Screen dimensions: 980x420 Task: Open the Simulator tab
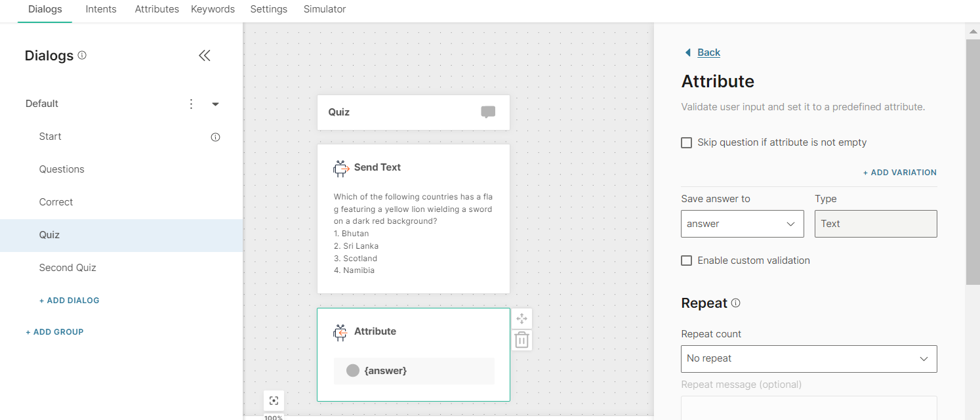coord(324,9)
